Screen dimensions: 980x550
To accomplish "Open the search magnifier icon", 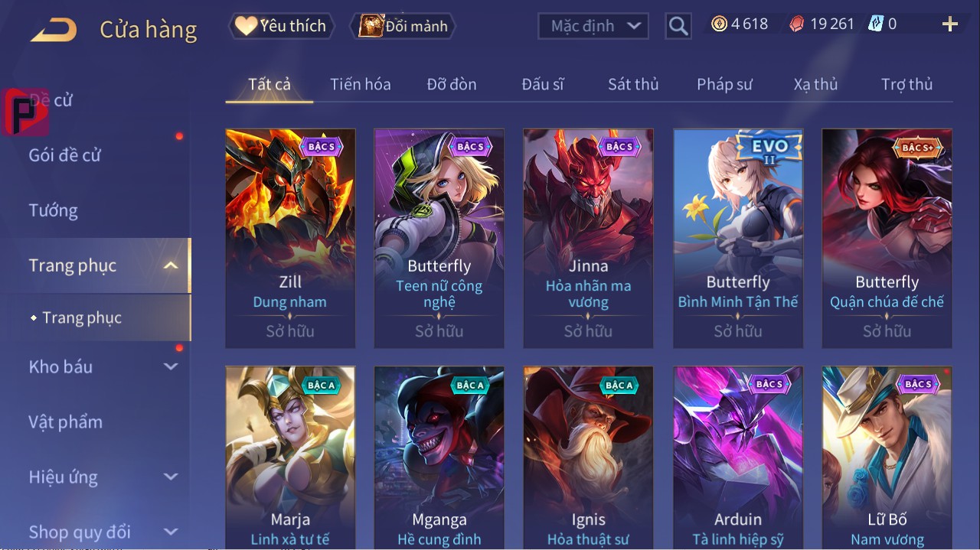I will 678,26.
